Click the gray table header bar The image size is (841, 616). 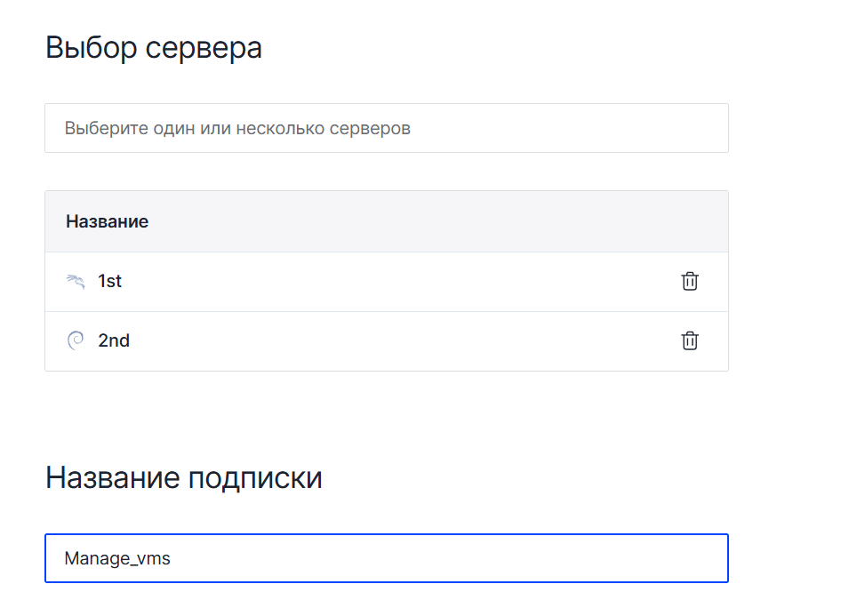[x=445, y=221]
